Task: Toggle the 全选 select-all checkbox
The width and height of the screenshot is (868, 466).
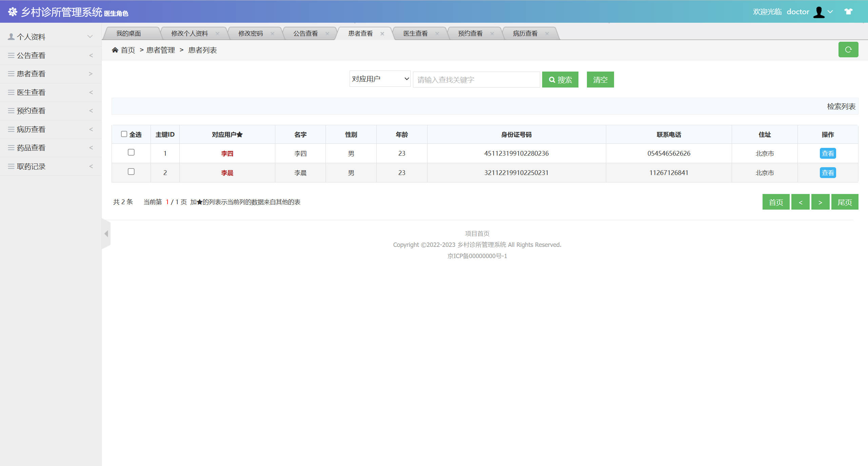Action: click(124, 134)
